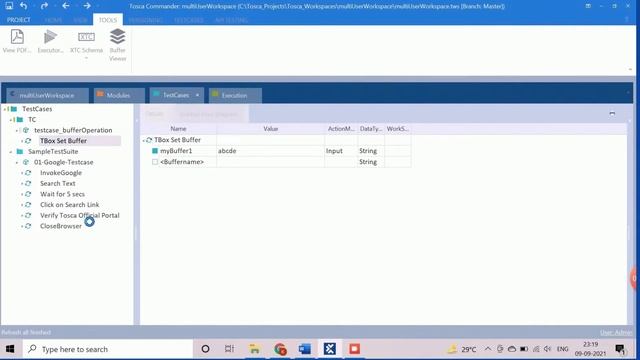Switch to the VERSIONING ribbon tab
The image size is (640, 360).
pyautogui.click(x=146, y=20)
